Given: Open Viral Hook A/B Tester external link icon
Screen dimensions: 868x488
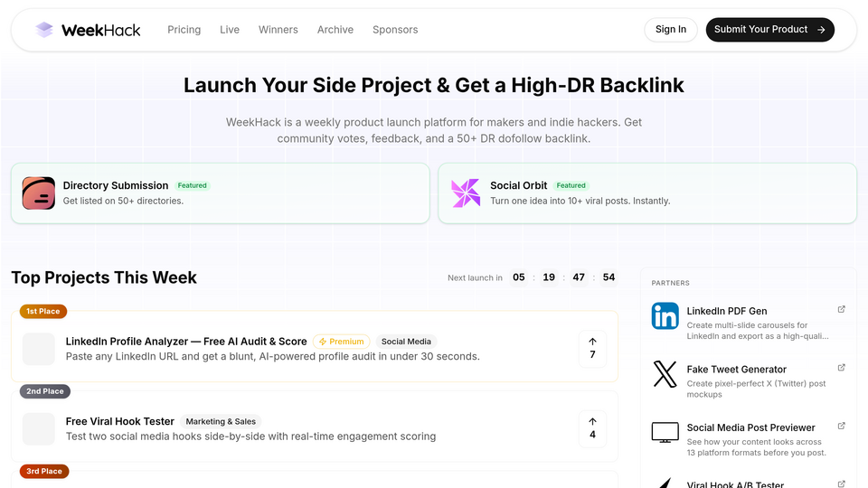Looking at the screenshot, I should 842,483.
